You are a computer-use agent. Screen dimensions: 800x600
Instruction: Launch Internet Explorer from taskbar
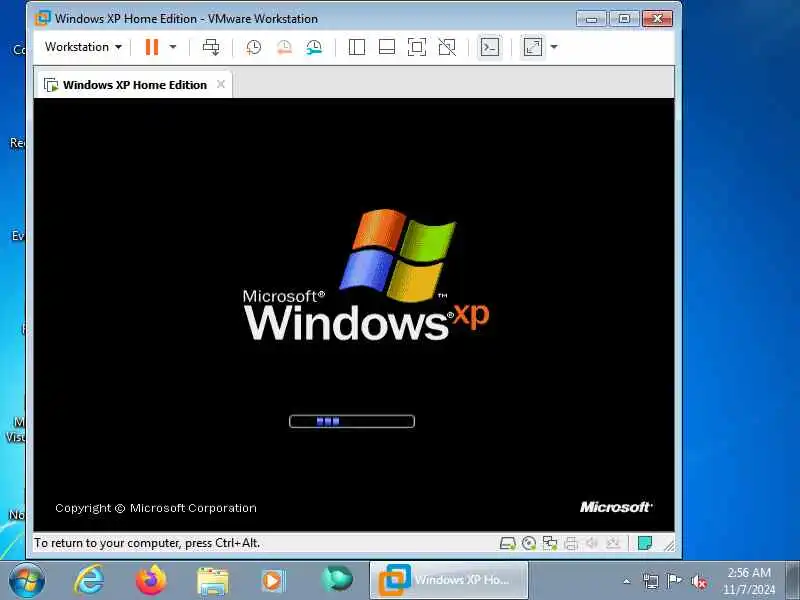(x=89, y=580)
